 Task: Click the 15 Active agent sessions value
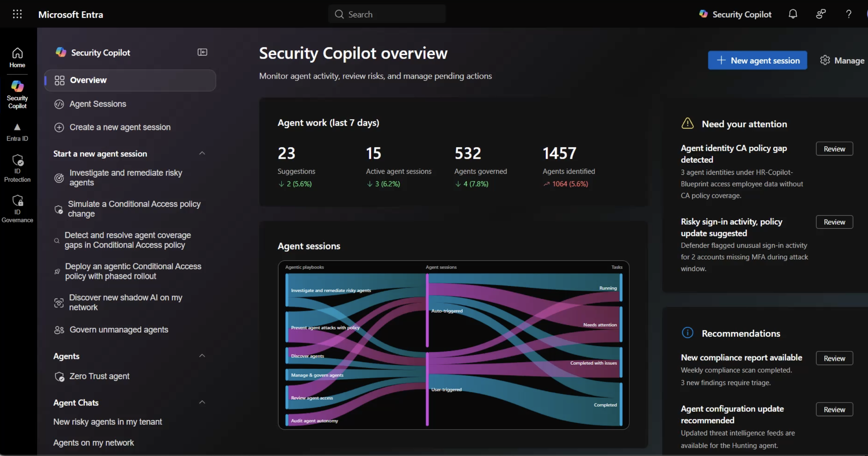point(373,153)
